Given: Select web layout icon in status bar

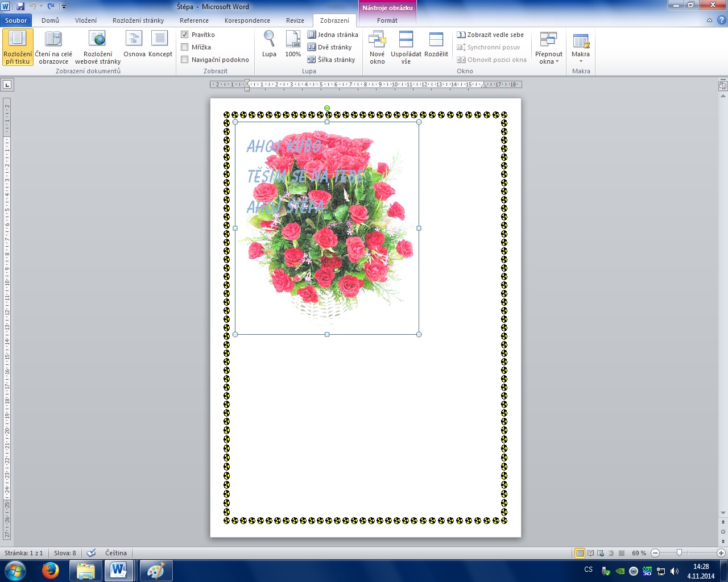Looking at the screenshot, I should point(601,553).
